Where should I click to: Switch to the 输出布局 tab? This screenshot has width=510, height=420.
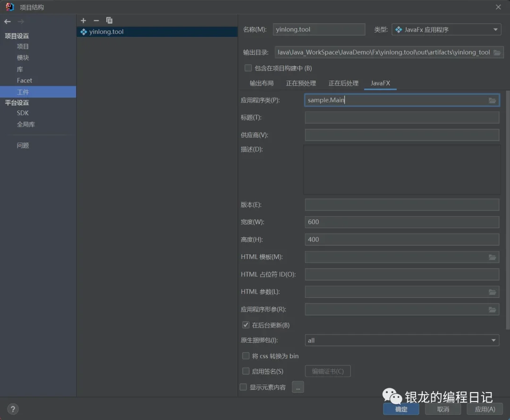262,83
